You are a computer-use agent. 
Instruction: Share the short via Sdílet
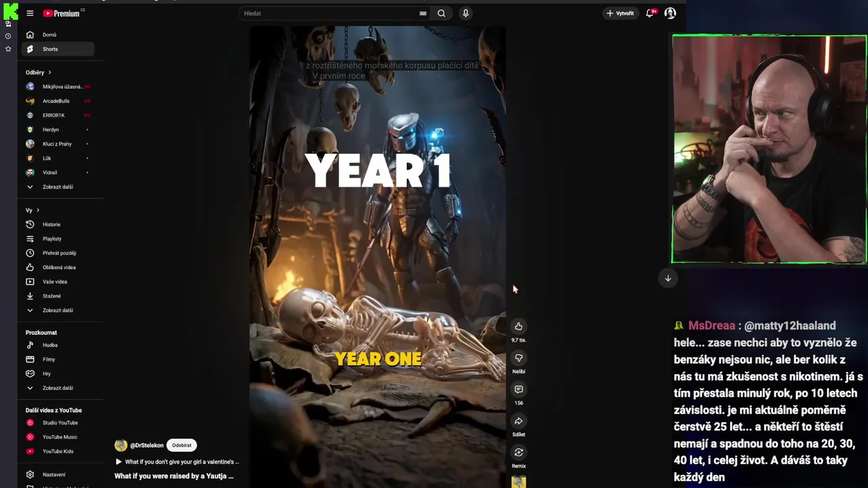519,421
